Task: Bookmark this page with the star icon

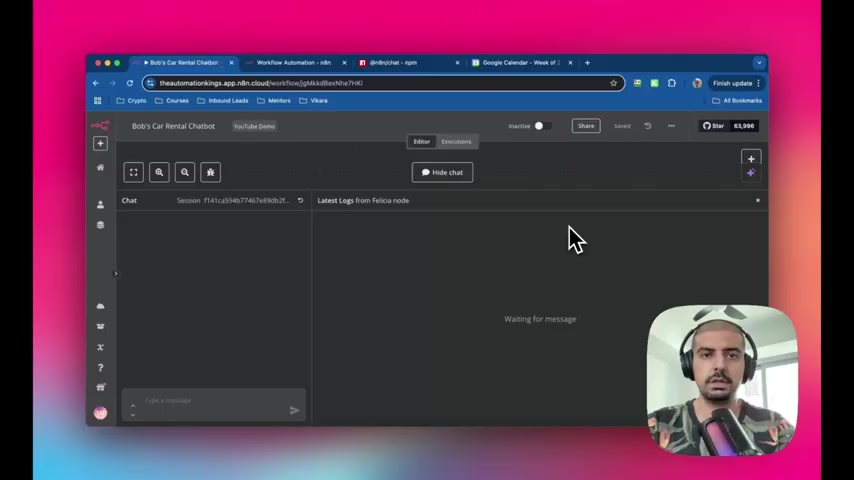Action: click(x=613, y=83)
